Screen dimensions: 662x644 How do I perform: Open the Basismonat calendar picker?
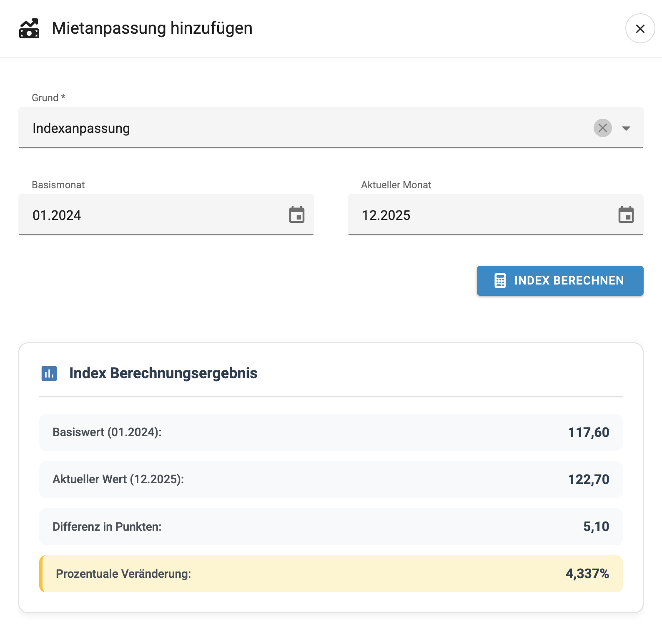pyautogui.click(x=297, y=215)
